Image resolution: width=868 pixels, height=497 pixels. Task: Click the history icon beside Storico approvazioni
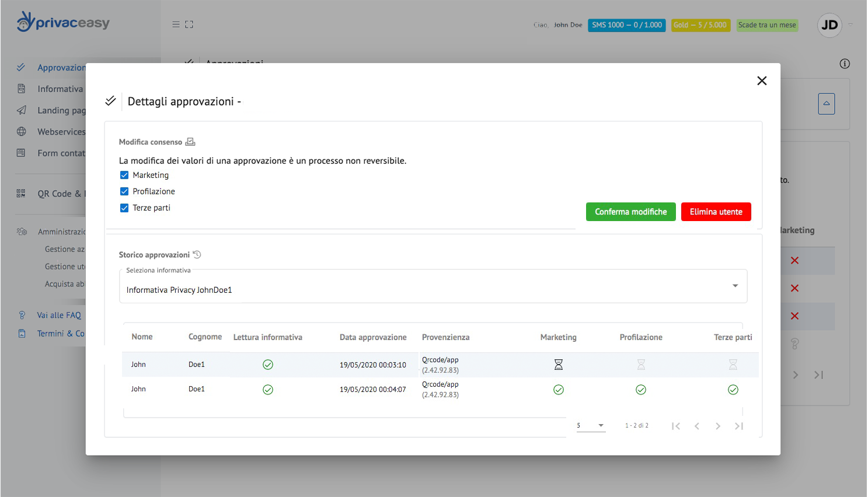click(197, 254)
